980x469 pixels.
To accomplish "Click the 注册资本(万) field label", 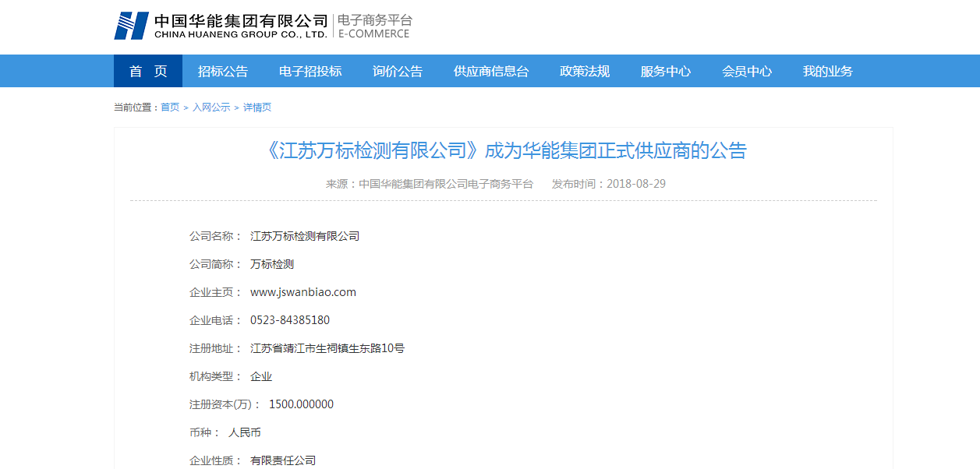I will tap(225, 404).
